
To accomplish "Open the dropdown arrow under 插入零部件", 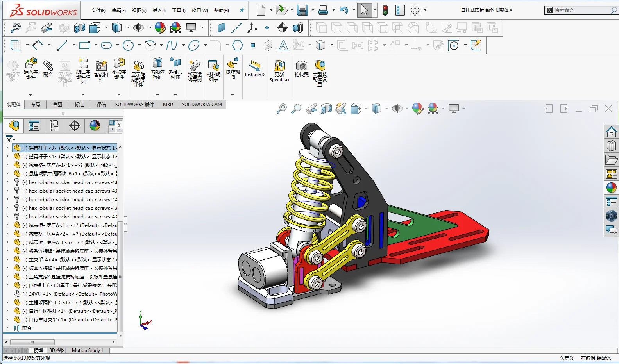I will coord(30,95).
